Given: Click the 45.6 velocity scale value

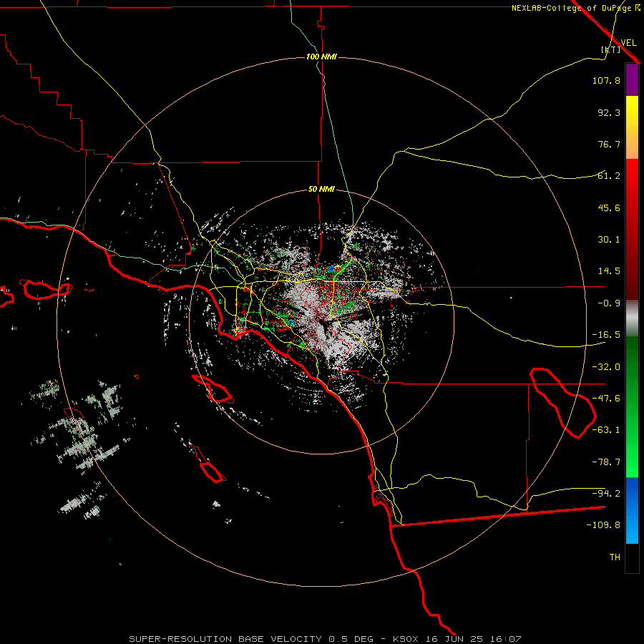Looking at the screenshot, I should (x=609, y=208).
